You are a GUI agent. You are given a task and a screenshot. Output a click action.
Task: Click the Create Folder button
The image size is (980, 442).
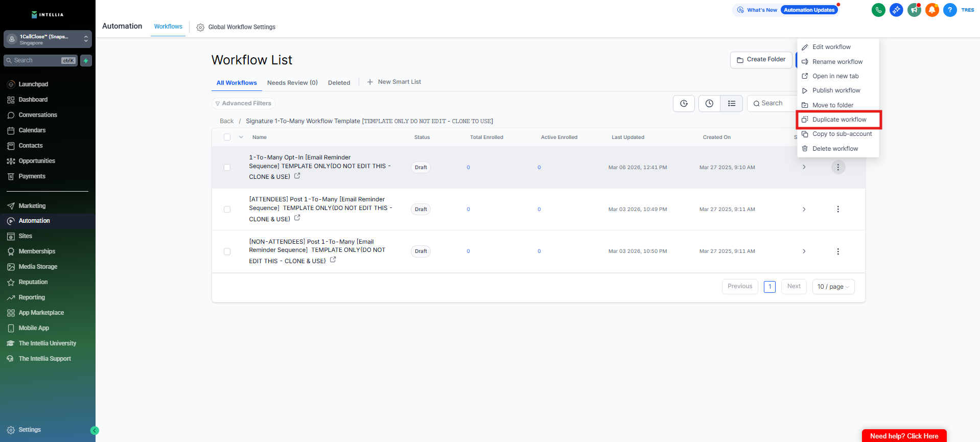pyautogui.click(x=761, y=60)
